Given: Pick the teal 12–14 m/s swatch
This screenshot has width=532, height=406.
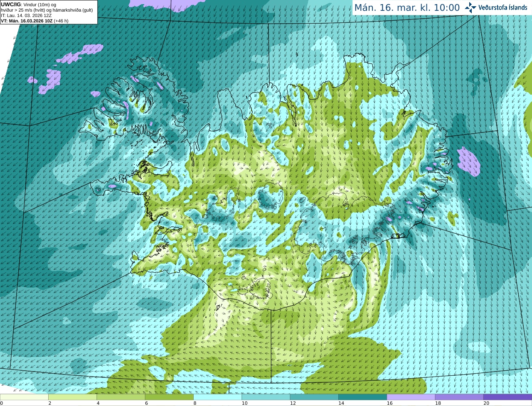Looking at the screenshot, I should pyautogui.click(x=314, y=397).
